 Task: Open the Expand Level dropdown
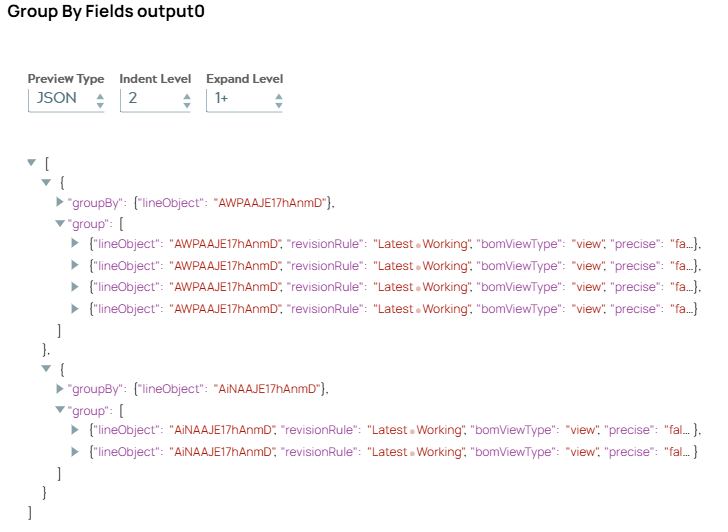[244, 99]
